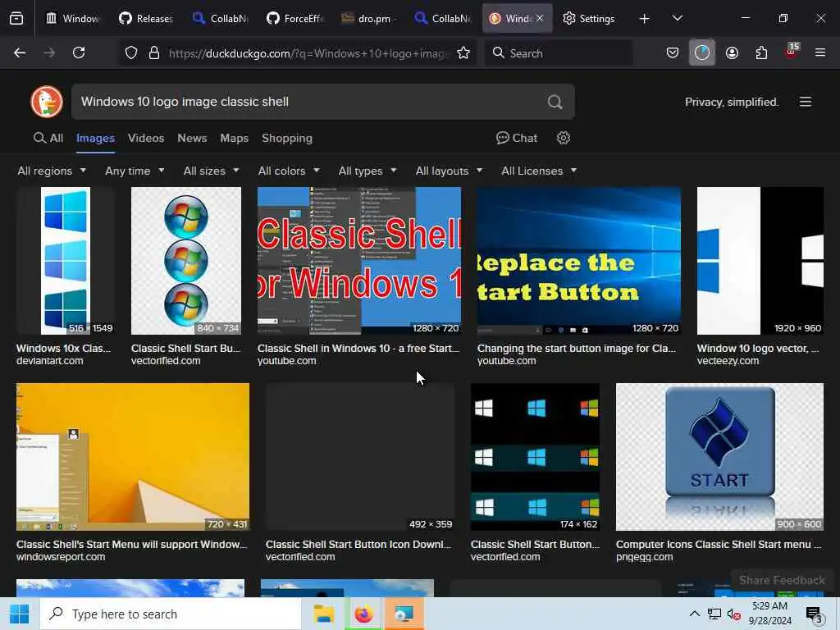The image size is (840, 630).
Task: Select the Images results tab
Action: click(x=95, y=138)
